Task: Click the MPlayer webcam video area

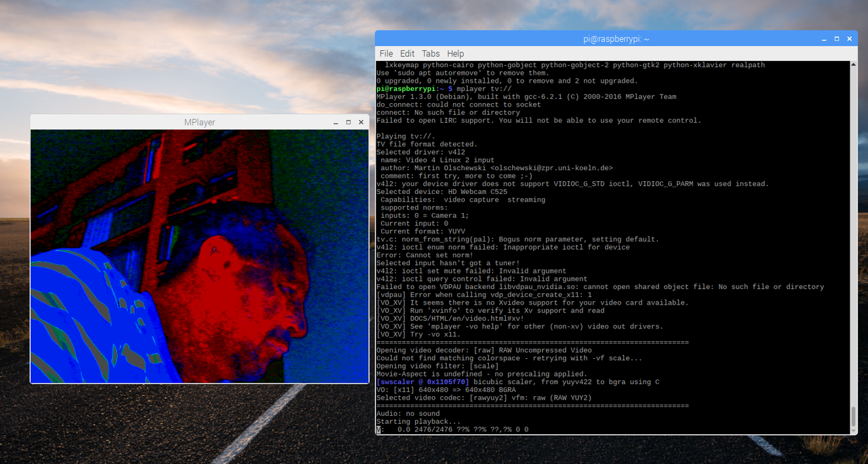Action: (x=199, y=256)
